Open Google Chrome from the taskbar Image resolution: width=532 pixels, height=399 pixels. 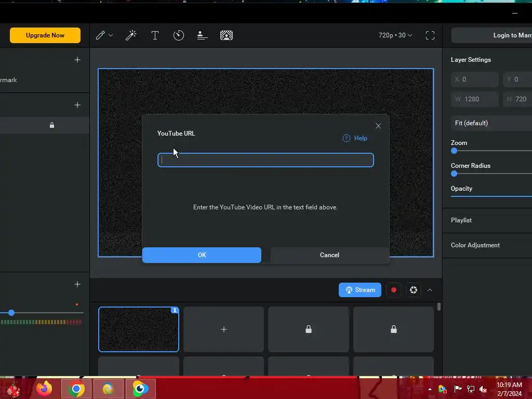[76, 389]
